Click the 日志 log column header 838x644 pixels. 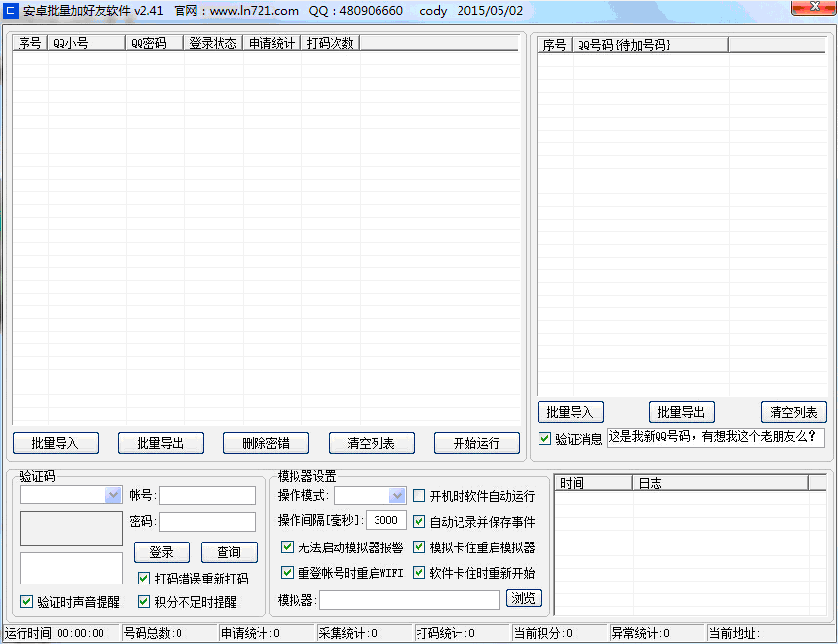720,483
